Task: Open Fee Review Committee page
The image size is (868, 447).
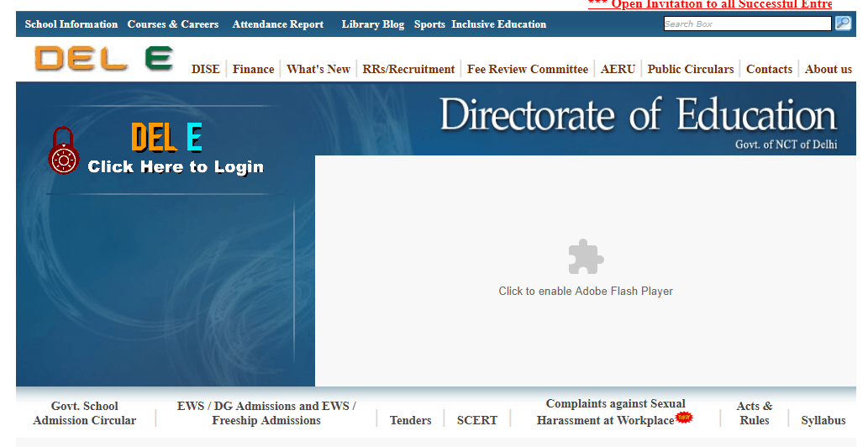Action: coord(527,69)
